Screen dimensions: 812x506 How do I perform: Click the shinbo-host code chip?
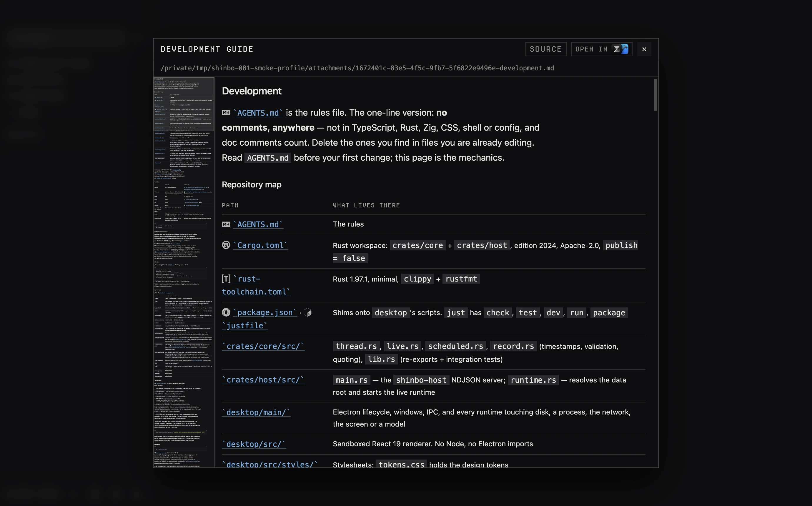[x=421, y=380]
